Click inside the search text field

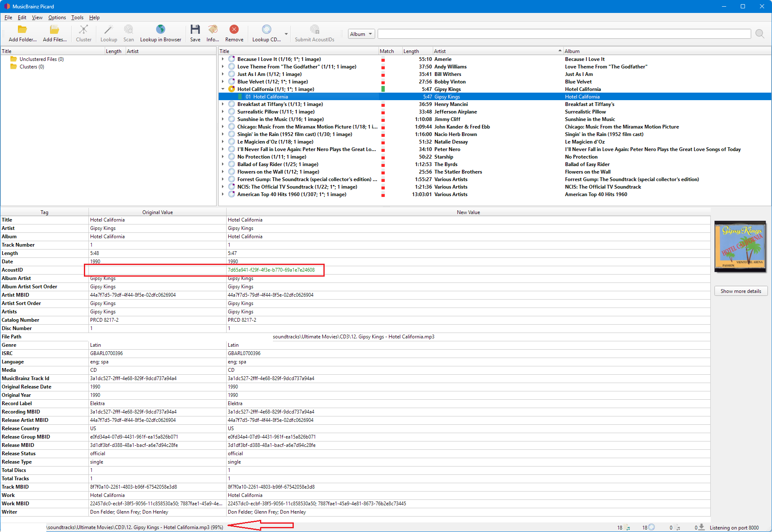pyautogui.click(x=564, y=34)
